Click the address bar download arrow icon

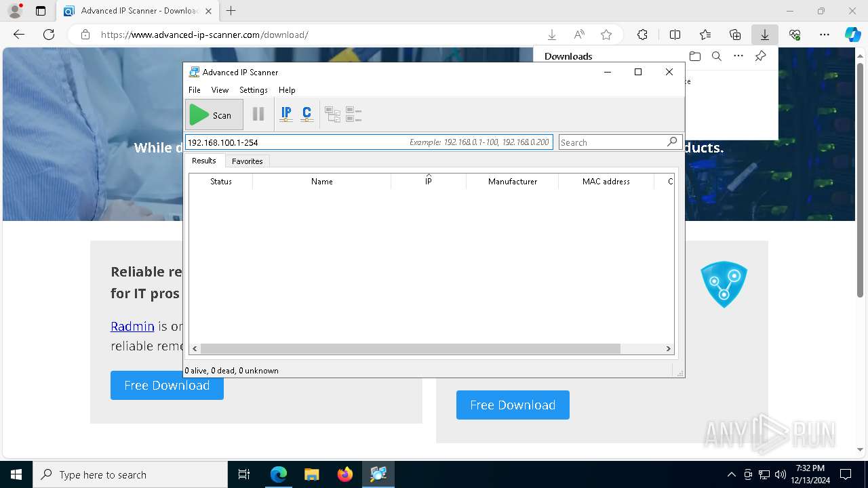(552, 35)
